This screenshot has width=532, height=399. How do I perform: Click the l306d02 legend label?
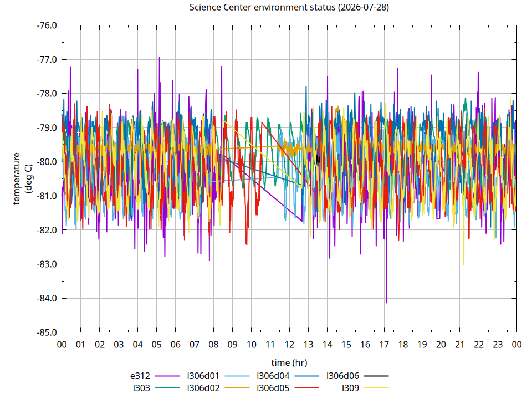click(203, 388)
